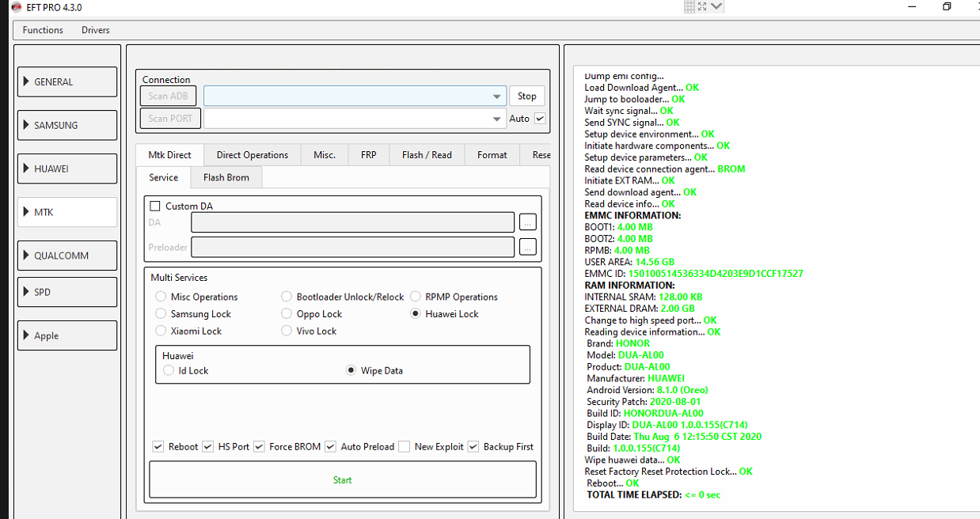
Task: Select Misc Operations radio option
Action: (161, 297)
